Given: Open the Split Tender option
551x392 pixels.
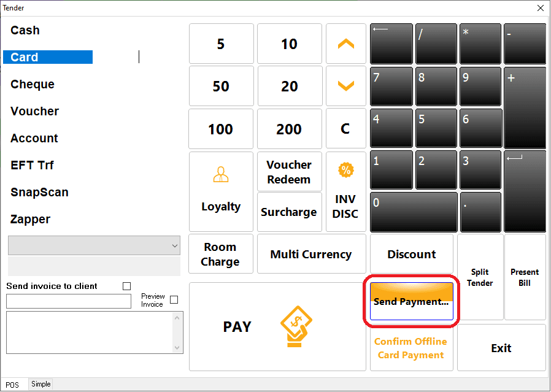Looking at the screenshot, I should point(480,277).
